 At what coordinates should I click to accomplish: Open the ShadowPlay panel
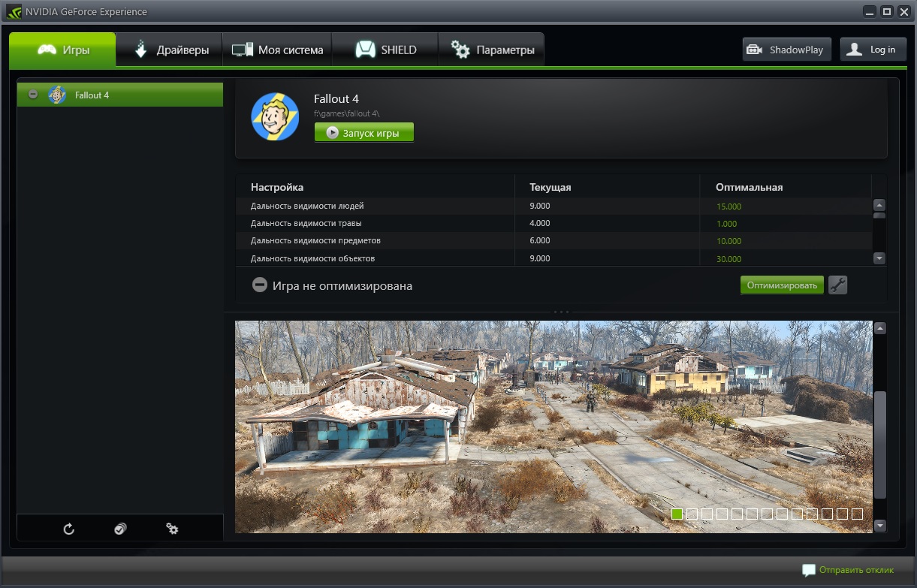[786, 50]
